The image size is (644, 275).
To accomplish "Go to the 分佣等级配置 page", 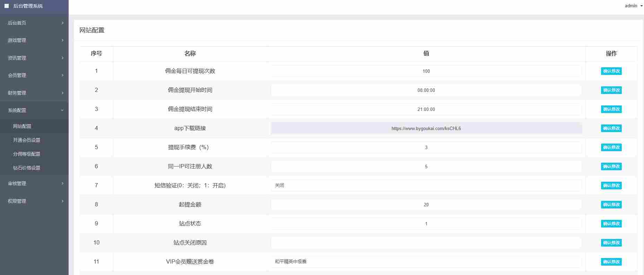I will tap(27, 154).
